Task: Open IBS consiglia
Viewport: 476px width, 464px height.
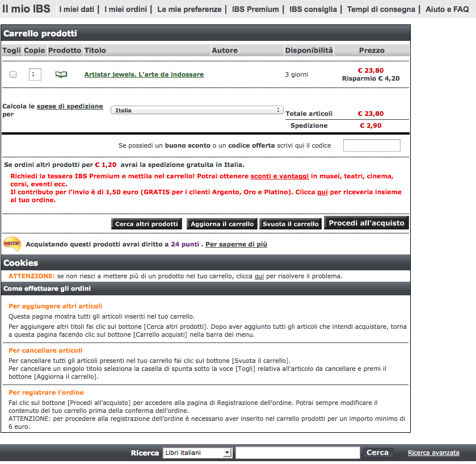Action: [x=313, y=10]
